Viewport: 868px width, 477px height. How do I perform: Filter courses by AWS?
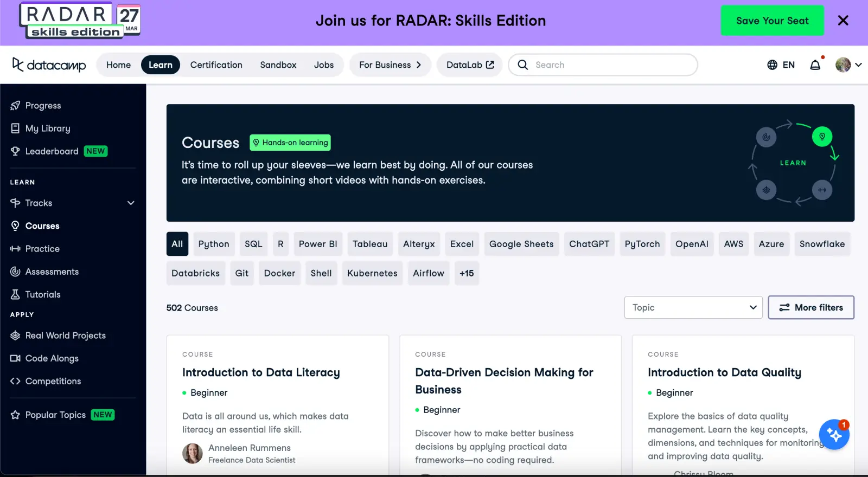(x=733, y=244)
